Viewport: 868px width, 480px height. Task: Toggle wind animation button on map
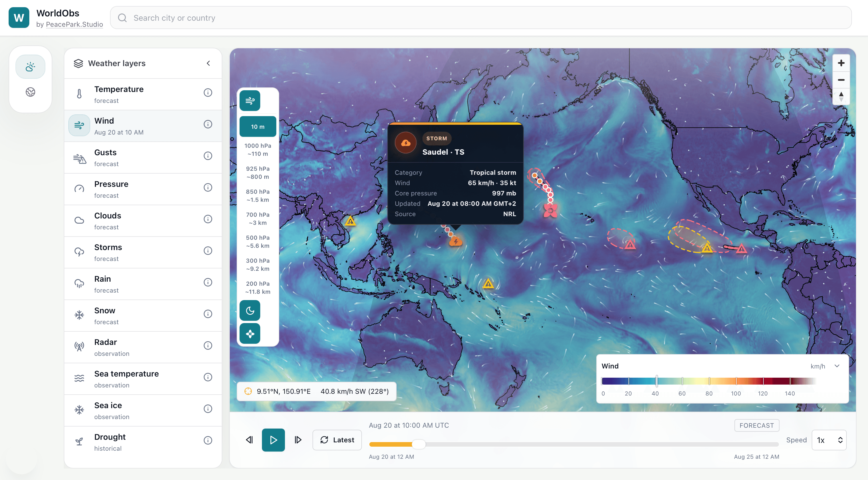tap(250, 100)
